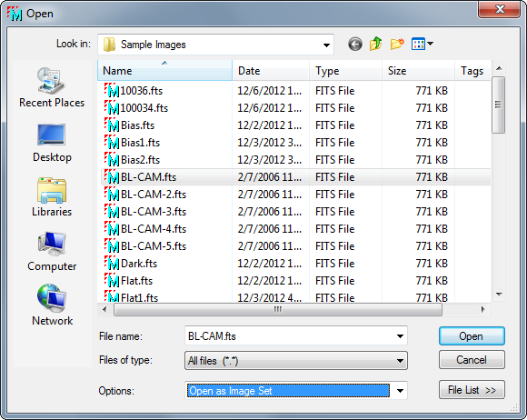Click the File List >> button
Screen dimensions: 527x420
pos(472,390)
